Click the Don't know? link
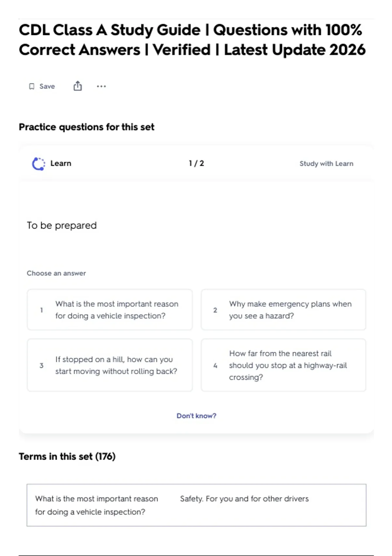The width and height of the screenshot is (392, 556). (196, 416)
